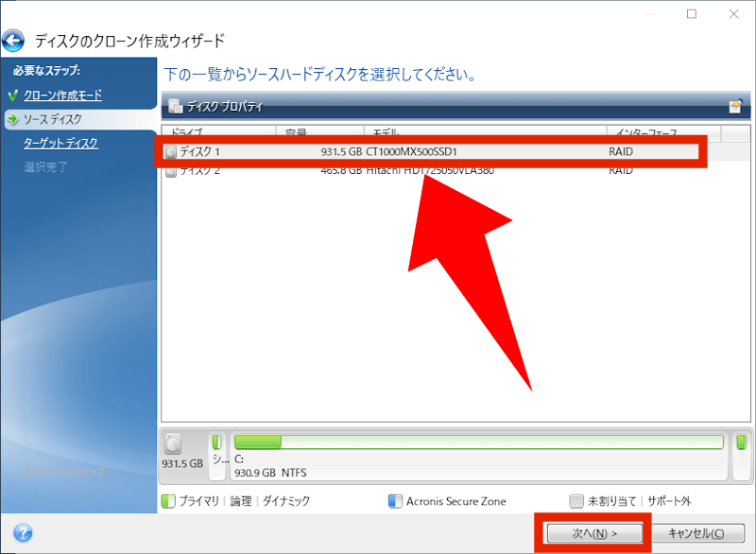Select the CT1000MX500SSD1 model cell
The height and width of the screenshot is (554, 756).
point(411,152)
